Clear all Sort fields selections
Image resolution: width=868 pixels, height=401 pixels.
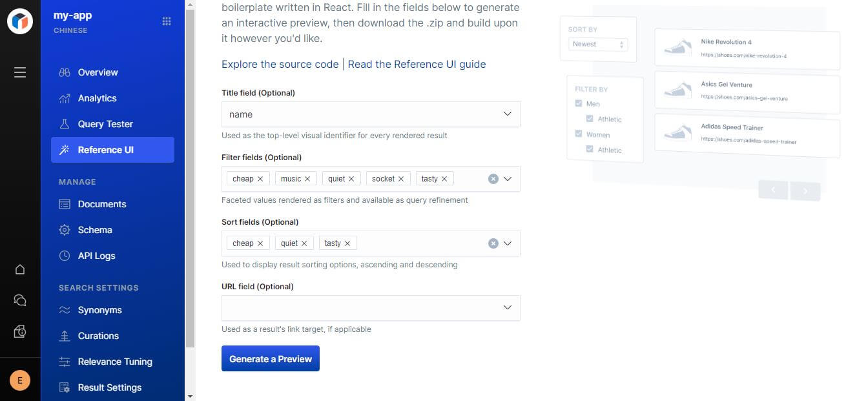click(x=493, y=243)
